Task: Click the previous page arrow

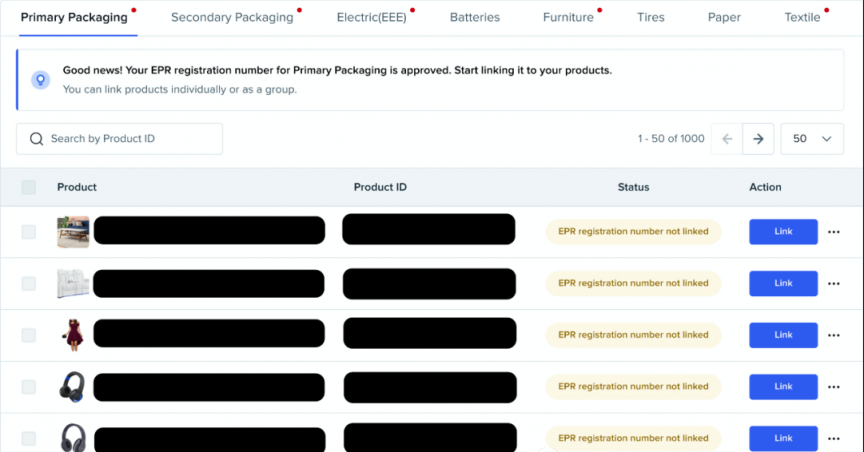Action: [727, 139]
